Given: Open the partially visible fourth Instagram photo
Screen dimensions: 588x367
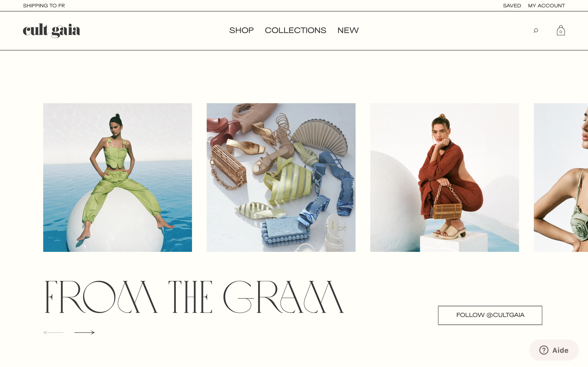Looking at the screenshot, I should tap(561, 178).
